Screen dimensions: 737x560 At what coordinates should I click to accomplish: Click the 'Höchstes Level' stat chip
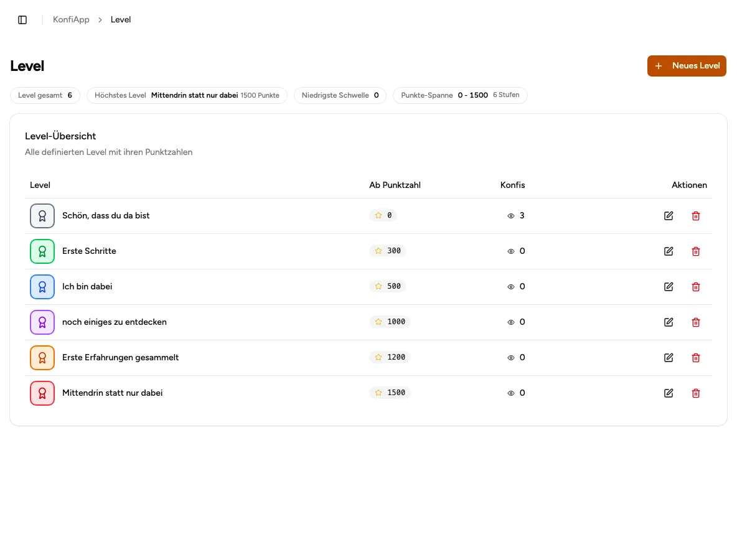click(187, 95)
